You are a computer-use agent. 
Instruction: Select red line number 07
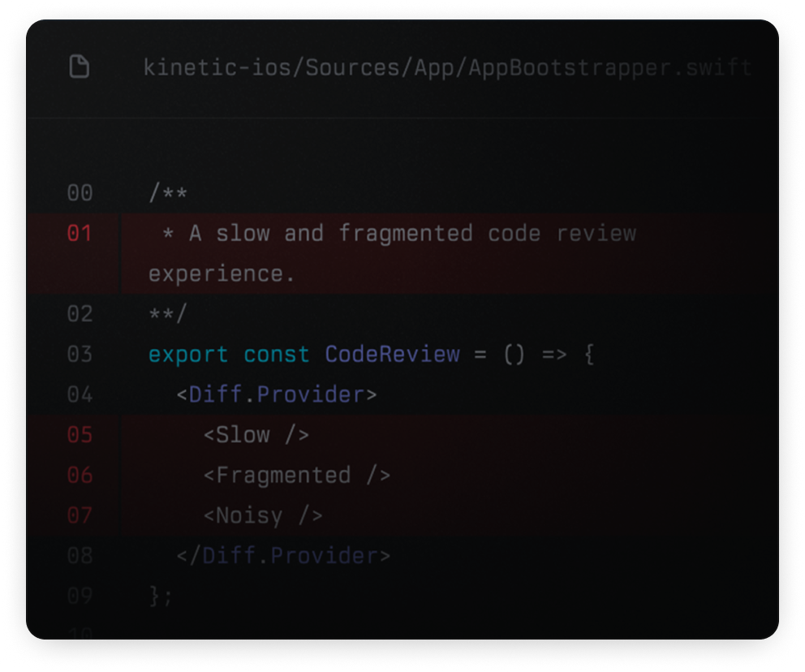tap(80, 515)
